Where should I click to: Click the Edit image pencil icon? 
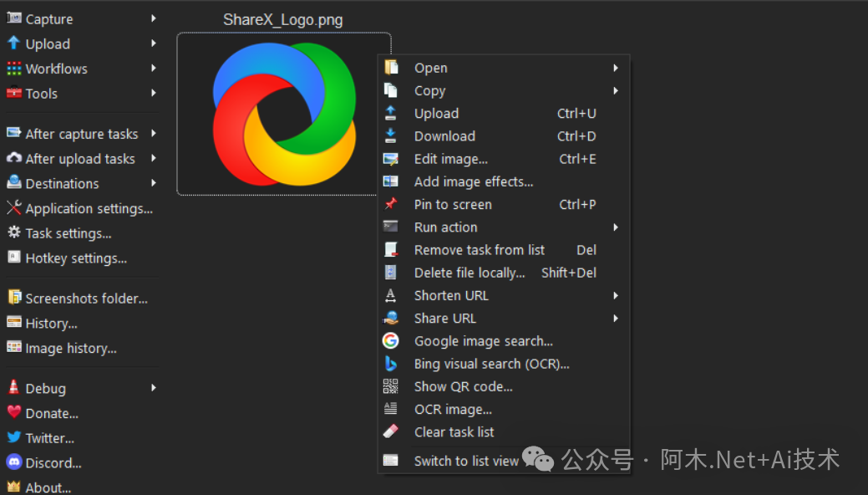point(390,159)
